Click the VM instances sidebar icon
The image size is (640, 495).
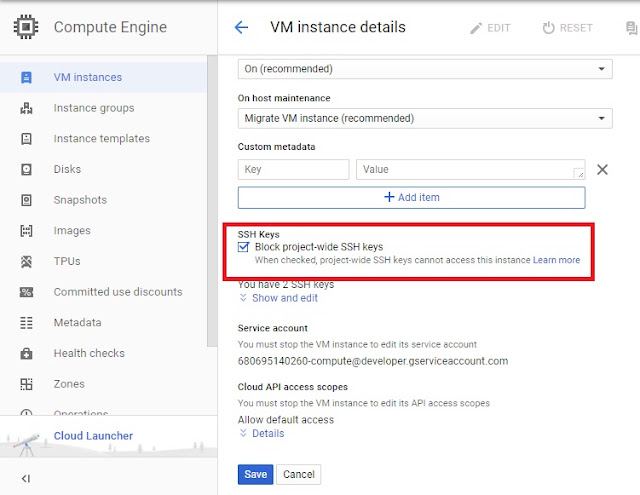click(26, 77)
